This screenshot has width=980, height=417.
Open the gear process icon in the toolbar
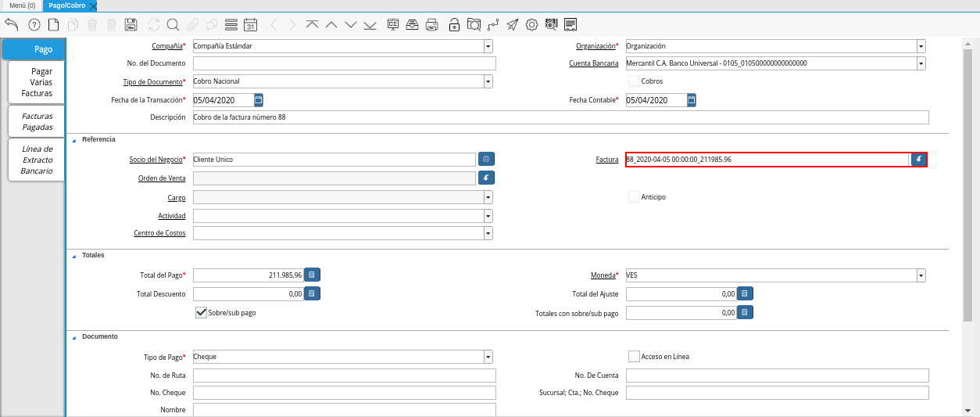coord(532,24)
